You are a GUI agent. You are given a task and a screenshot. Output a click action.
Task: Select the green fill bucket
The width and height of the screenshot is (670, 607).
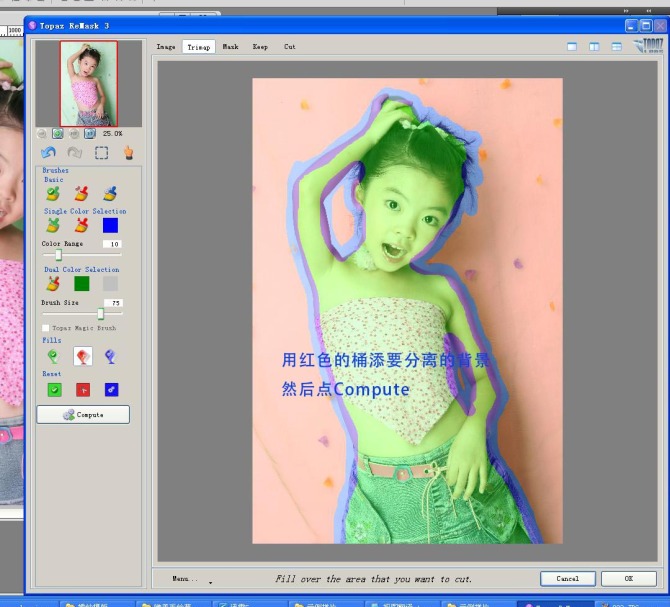point(54,356)
